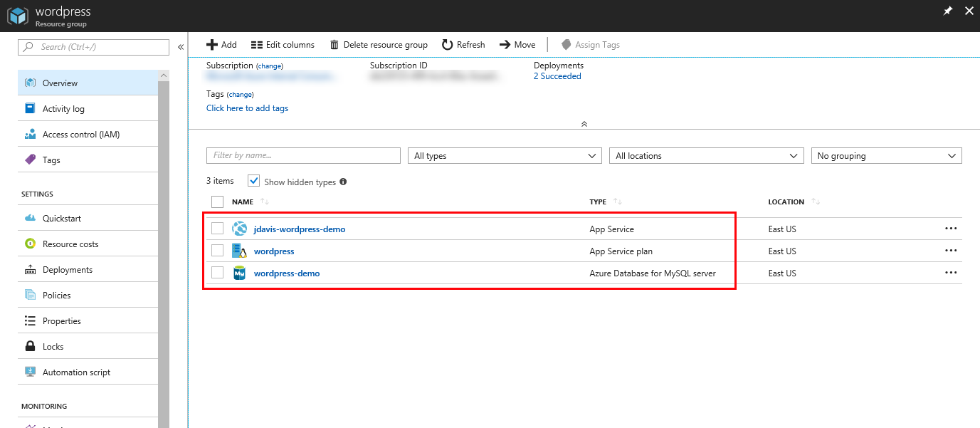
Task: Close the resource group blade with the X
Action: 969,11
